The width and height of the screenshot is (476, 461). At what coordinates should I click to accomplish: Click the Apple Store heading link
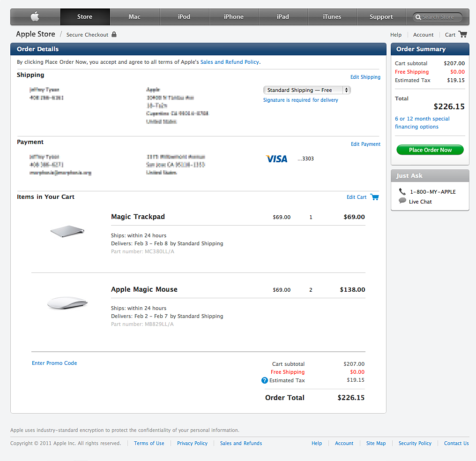click(x=36, y=34)
